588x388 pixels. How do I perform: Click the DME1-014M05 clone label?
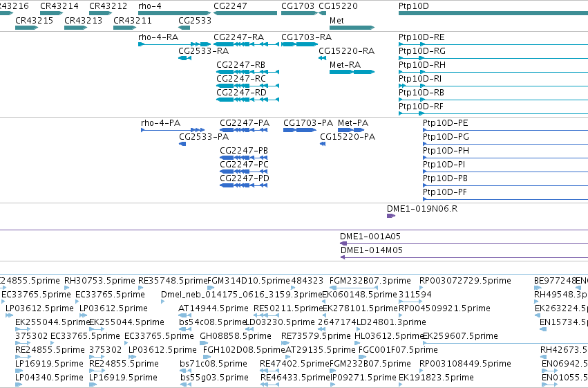coord(372,250)
